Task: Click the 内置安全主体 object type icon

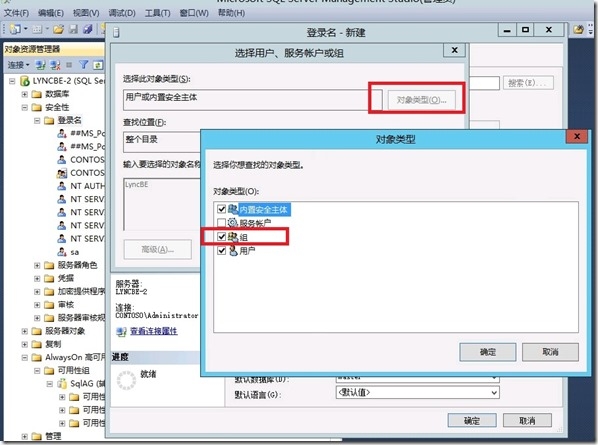Action: coord(233,209)
